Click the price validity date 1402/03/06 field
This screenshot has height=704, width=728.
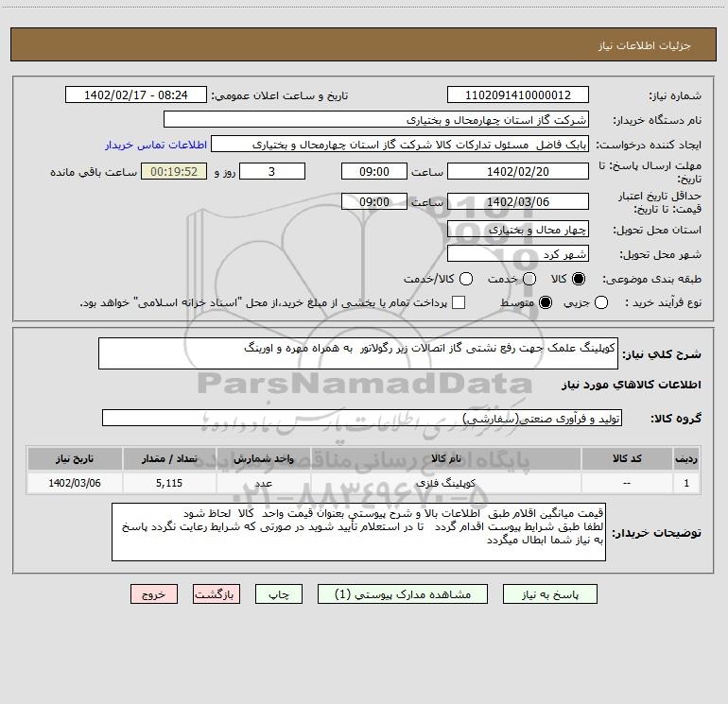pos(518,201)
